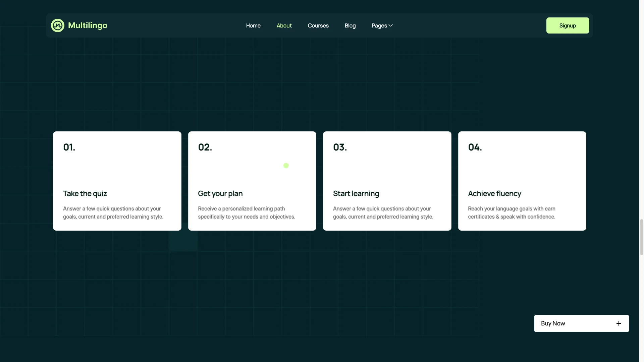Select the Take the quiz card
Viewport: 644px width, 362px height.
[x=117, y=181]
